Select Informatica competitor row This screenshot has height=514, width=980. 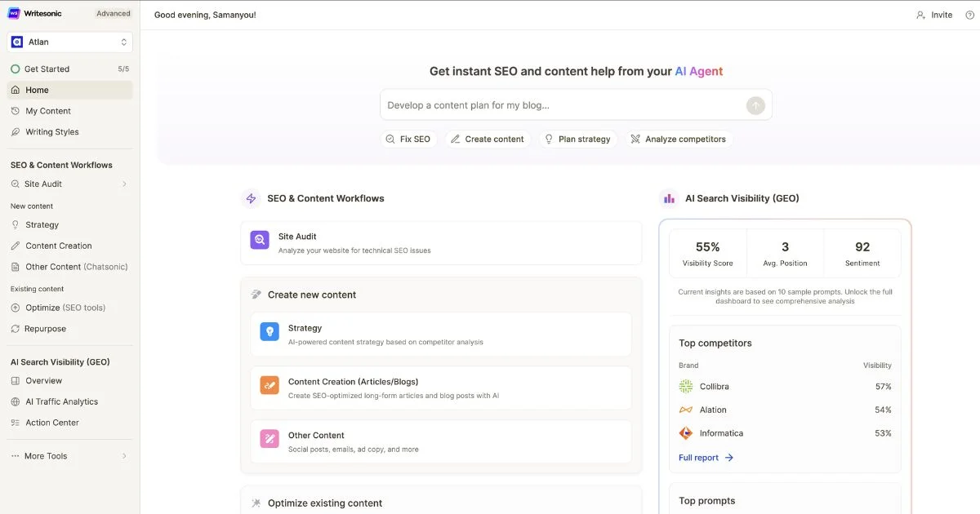(x=785, y=433)
